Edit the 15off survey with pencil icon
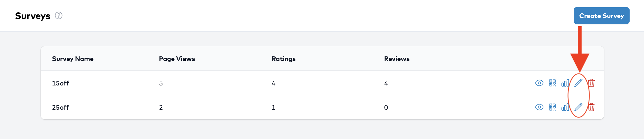Viewport: 644px width, 139px height. (x=578, y=83)
